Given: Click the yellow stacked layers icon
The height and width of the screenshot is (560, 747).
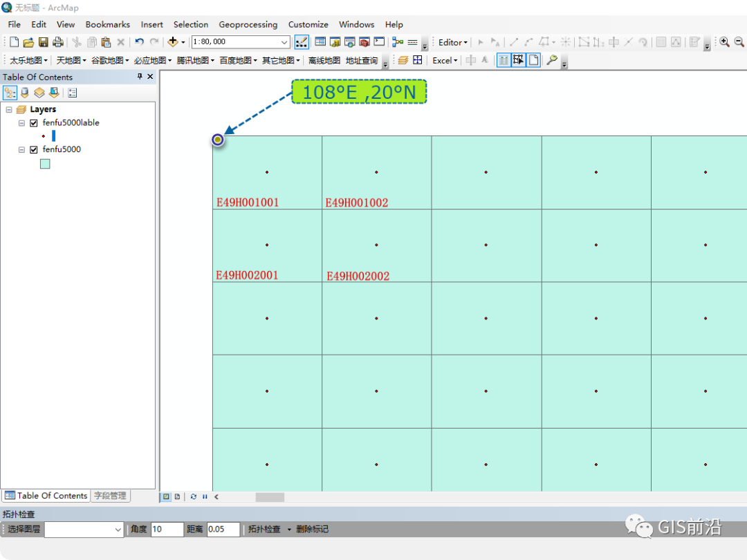Looking at the screenshot, I should (x=403, y=60).
